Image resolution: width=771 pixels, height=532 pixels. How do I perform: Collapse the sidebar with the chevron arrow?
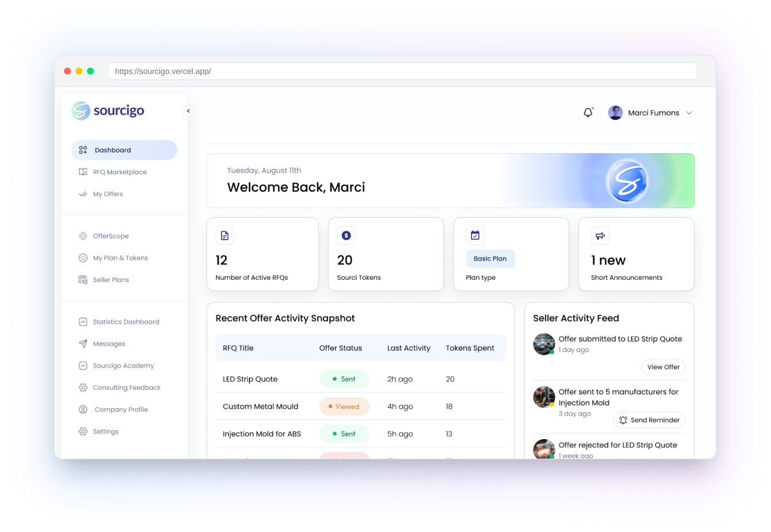pos(188,111)
